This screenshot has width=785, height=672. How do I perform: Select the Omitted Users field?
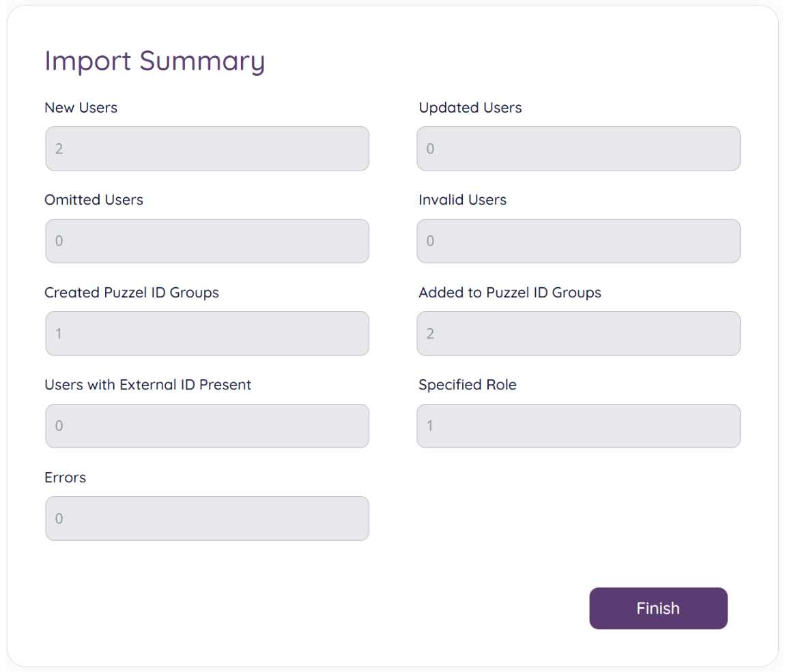[x=207, y=241]
